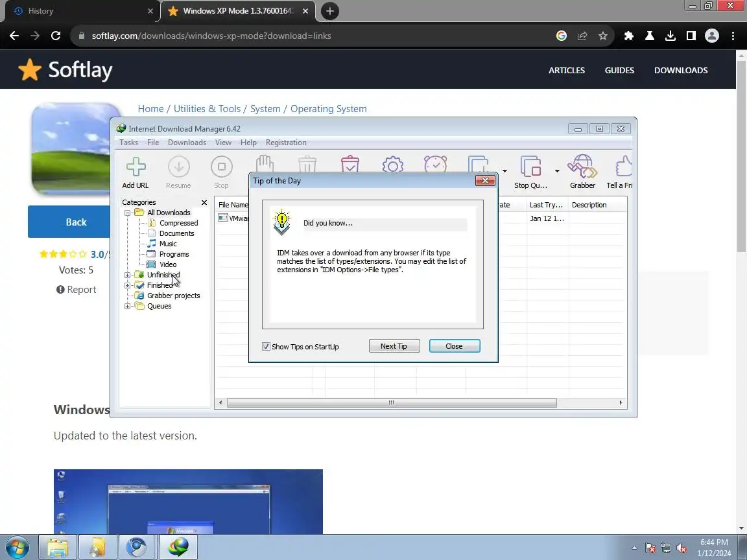Select the Video category
The height and width of the screenshot is (560, 747).
click(x=168, y=264)
